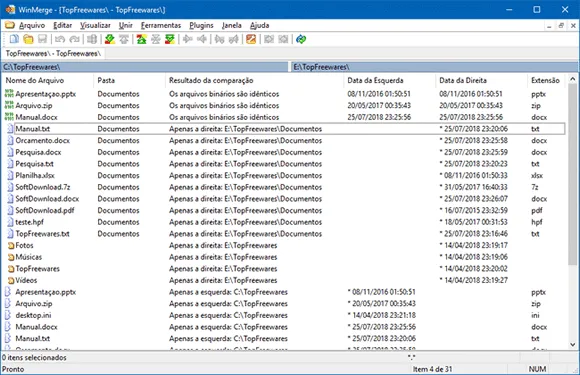Click the New document toolbar icon
This screenshot has height=375, width=580.
(14, 39)
